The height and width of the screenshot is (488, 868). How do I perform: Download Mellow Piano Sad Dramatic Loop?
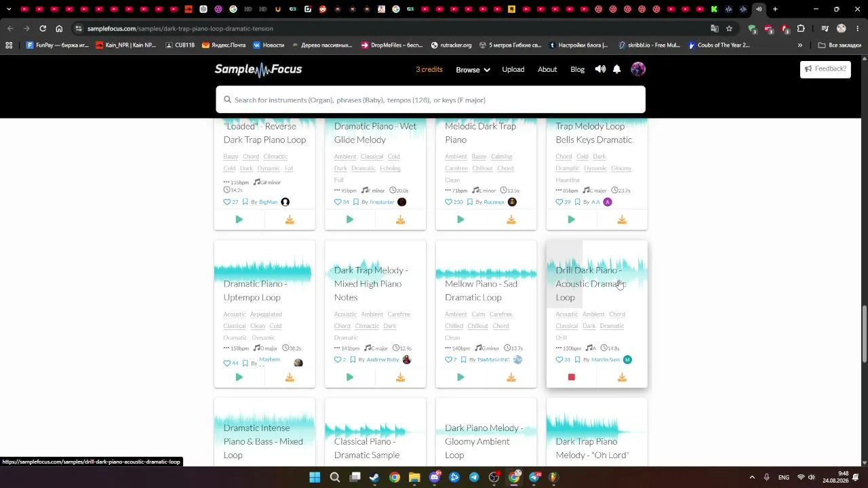click(x=511, y=377)
